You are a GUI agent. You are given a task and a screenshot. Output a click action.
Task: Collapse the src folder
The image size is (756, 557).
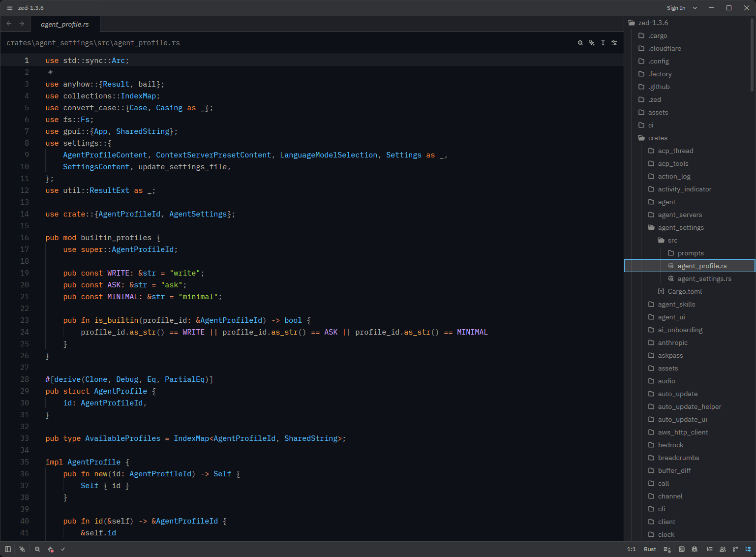[689, 240]
